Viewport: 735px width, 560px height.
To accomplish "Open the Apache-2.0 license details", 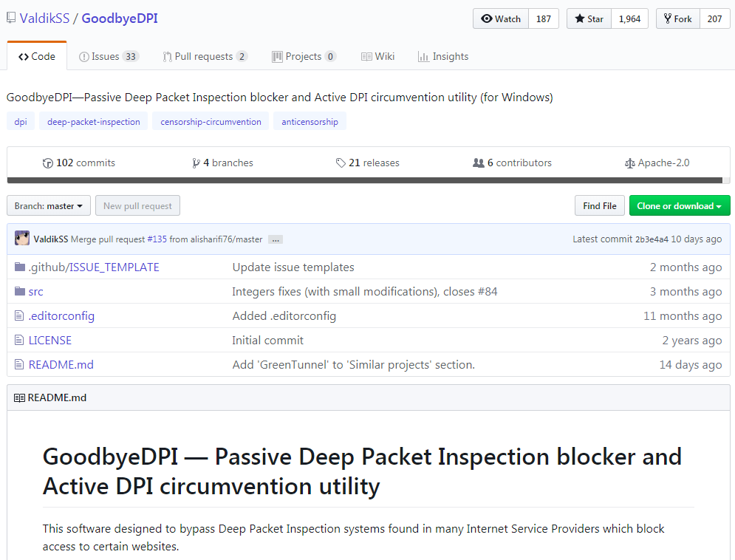I will click(x=657, y=163).
